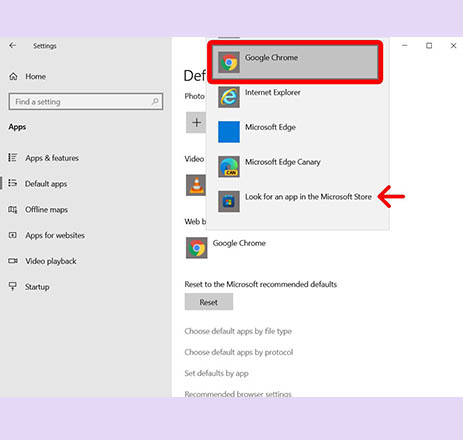Viewport: 463px width, 440px height.
Task: Open Startup section
Action: 37,287
